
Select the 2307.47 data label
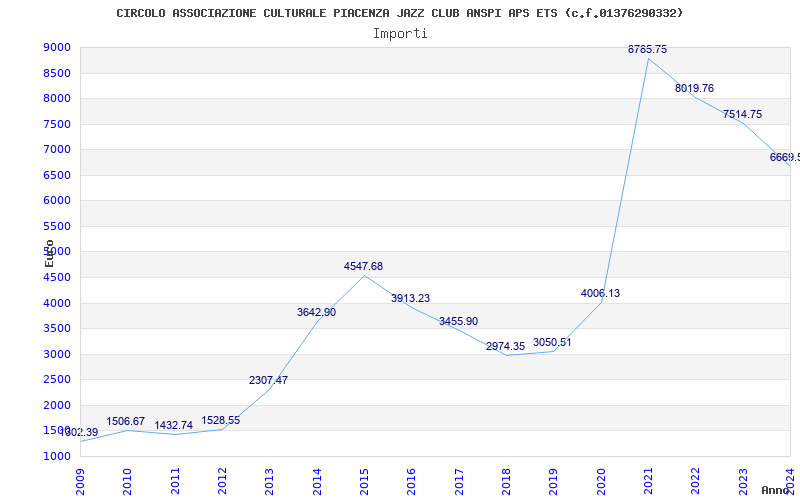(x=268, y=381)
